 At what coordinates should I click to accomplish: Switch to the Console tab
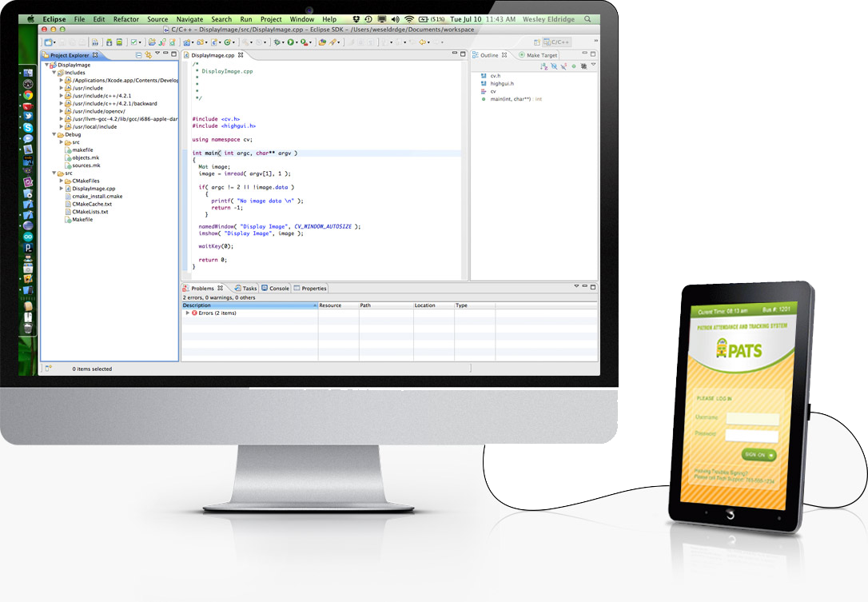pos(275,288)
